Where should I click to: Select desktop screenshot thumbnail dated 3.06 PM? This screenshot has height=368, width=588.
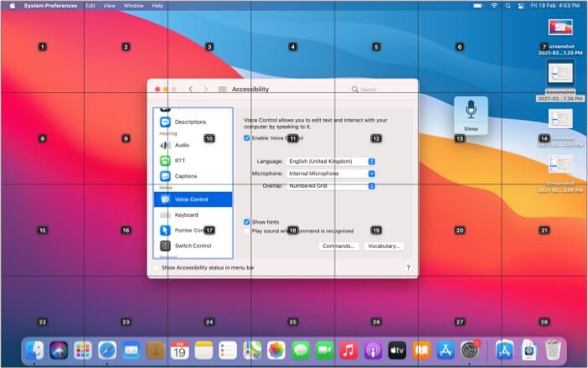[x=560, y=164]
